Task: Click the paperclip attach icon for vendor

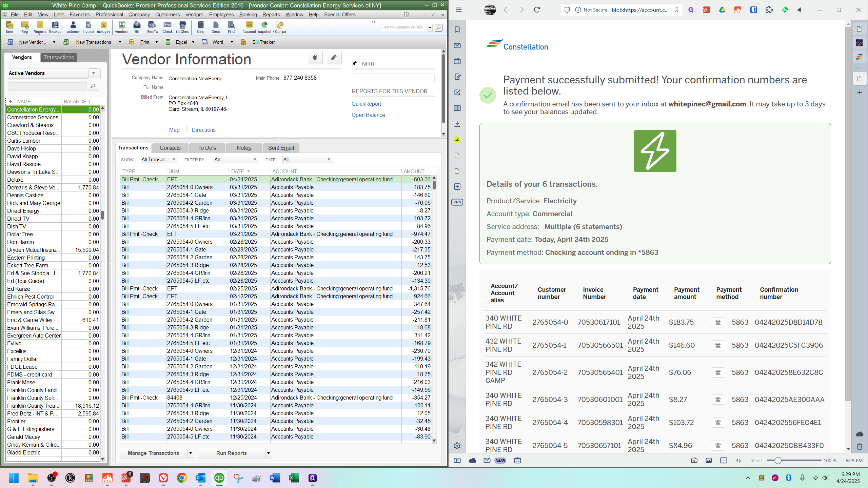Action: point(315,58)
